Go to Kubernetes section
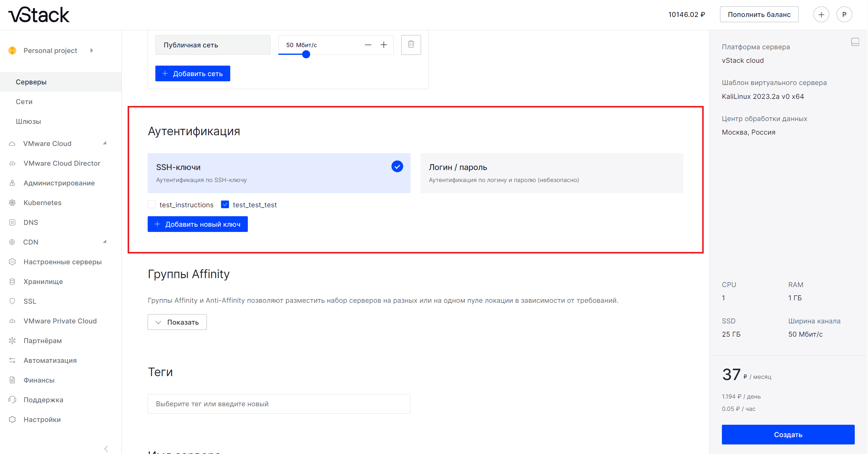 [x=43, y=203]
